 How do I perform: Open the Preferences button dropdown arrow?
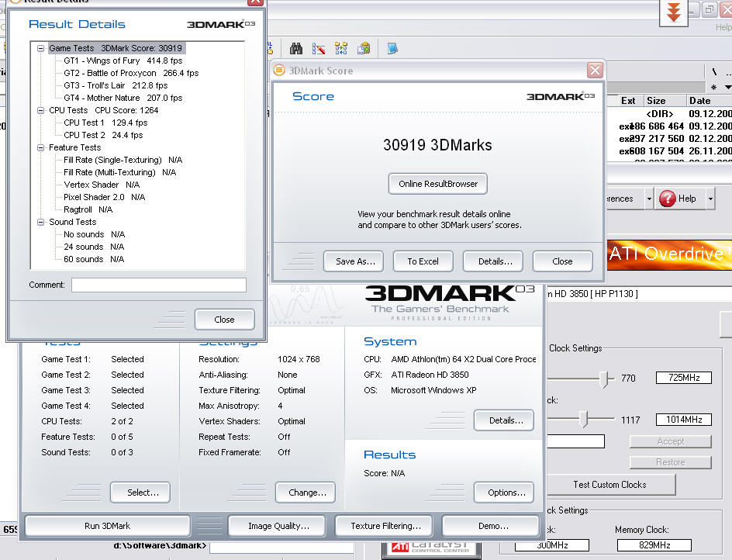coord(649,199)
